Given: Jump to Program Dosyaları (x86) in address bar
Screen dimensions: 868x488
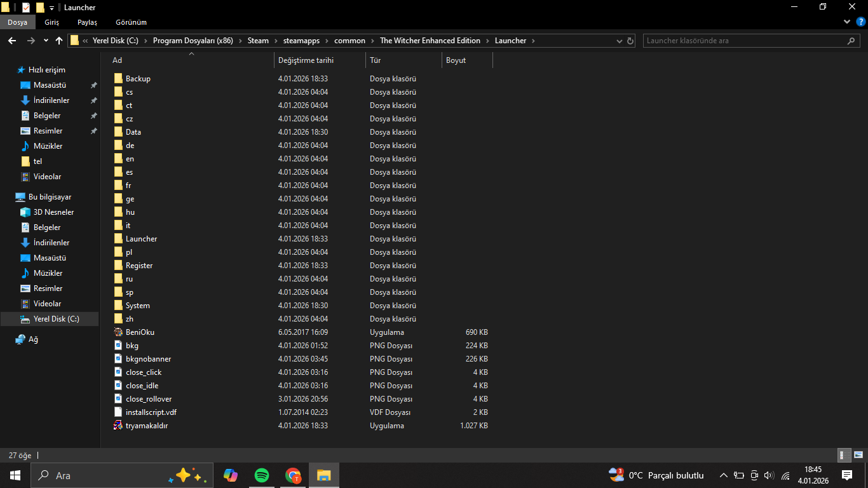Looking at the screenshot, I should pyautogui.click(x=193, y=41).
